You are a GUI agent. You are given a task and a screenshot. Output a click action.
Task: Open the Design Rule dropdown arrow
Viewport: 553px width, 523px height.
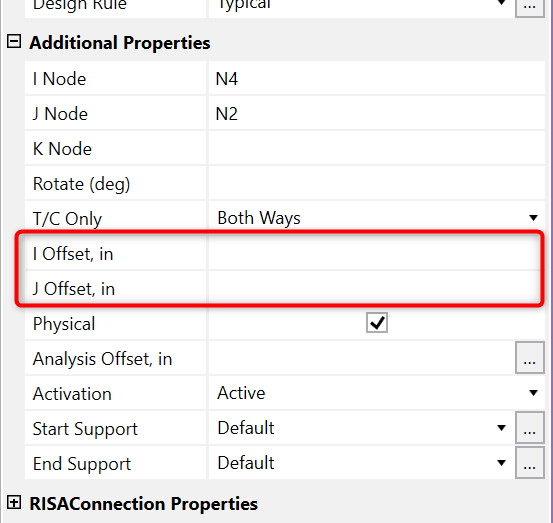[x=501, y=3]
